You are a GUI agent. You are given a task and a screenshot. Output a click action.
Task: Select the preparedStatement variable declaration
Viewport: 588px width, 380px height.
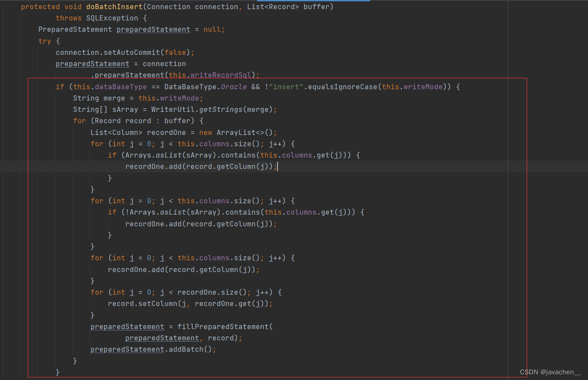click(x=153, y=29)
